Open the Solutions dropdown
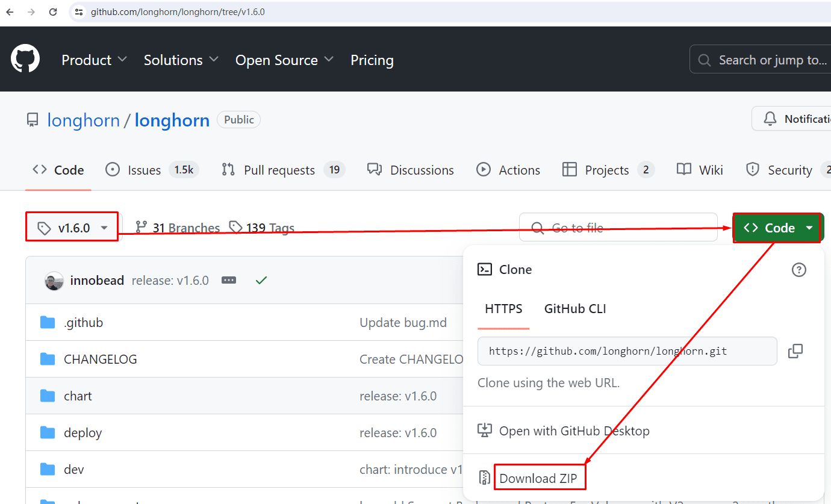 181,60
